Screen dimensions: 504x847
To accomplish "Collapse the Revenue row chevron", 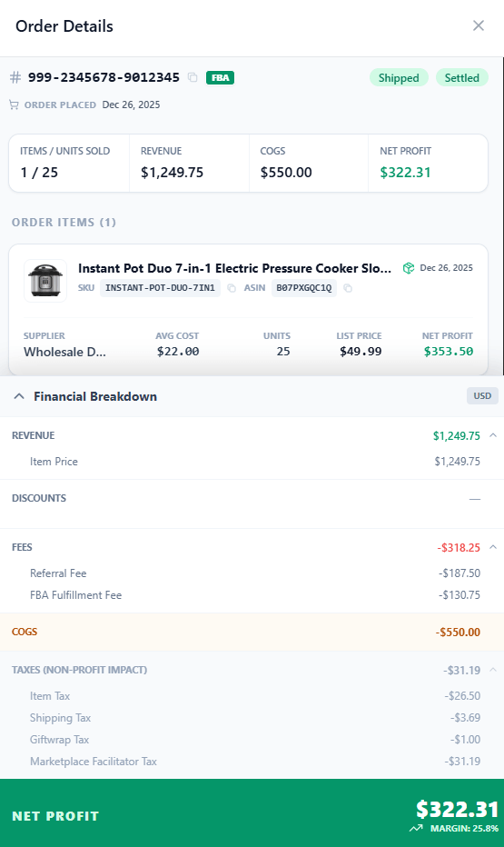I will click(493, 435).
